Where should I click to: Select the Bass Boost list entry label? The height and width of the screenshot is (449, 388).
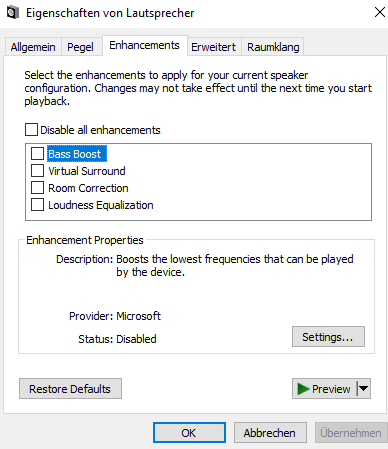tap(77, 154)
